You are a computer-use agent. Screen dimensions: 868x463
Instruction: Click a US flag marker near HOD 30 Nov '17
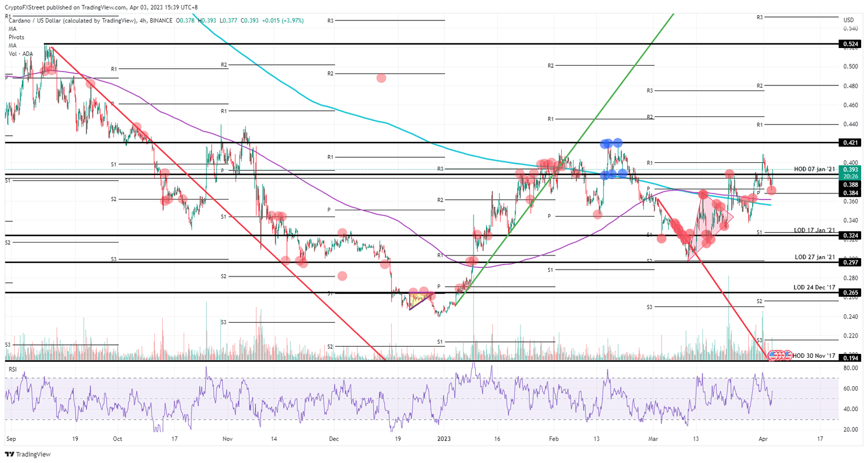[x=773, y=356]
